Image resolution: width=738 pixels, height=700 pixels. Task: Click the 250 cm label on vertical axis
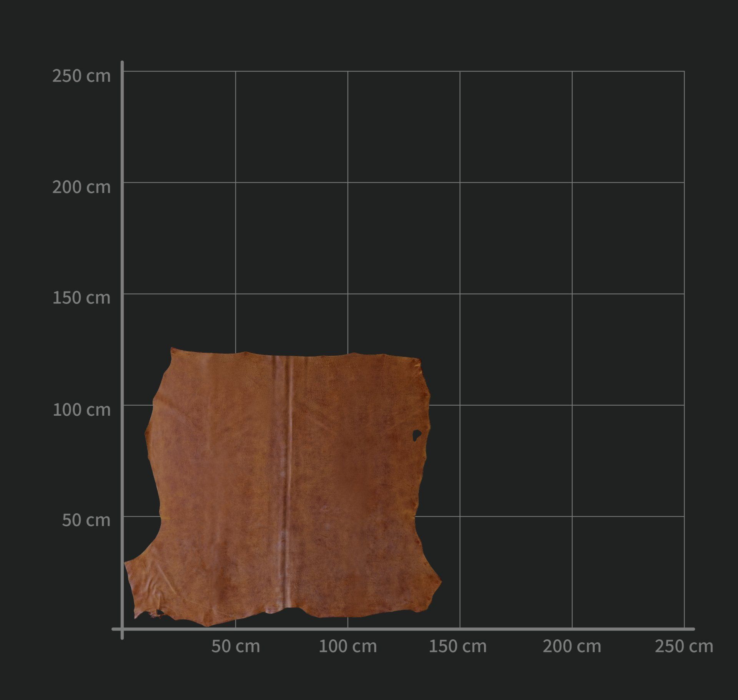pos(81,76)
